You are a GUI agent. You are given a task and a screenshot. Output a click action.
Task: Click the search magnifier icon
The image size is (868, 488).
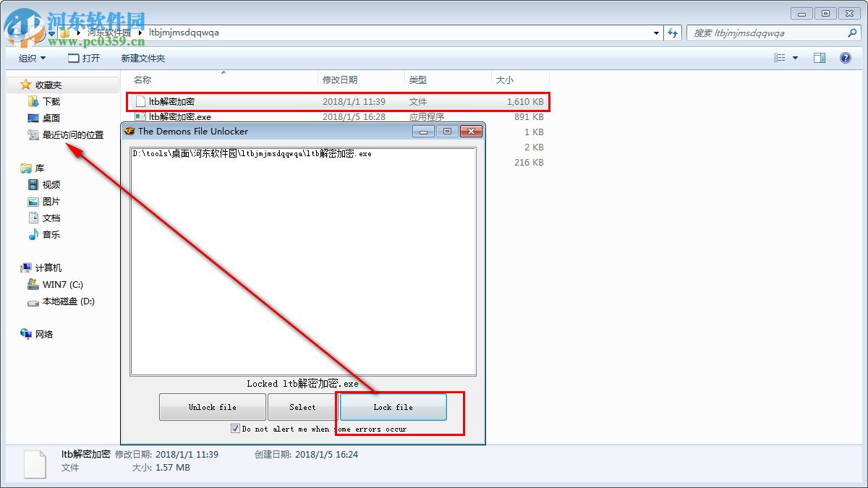[852, 33]
